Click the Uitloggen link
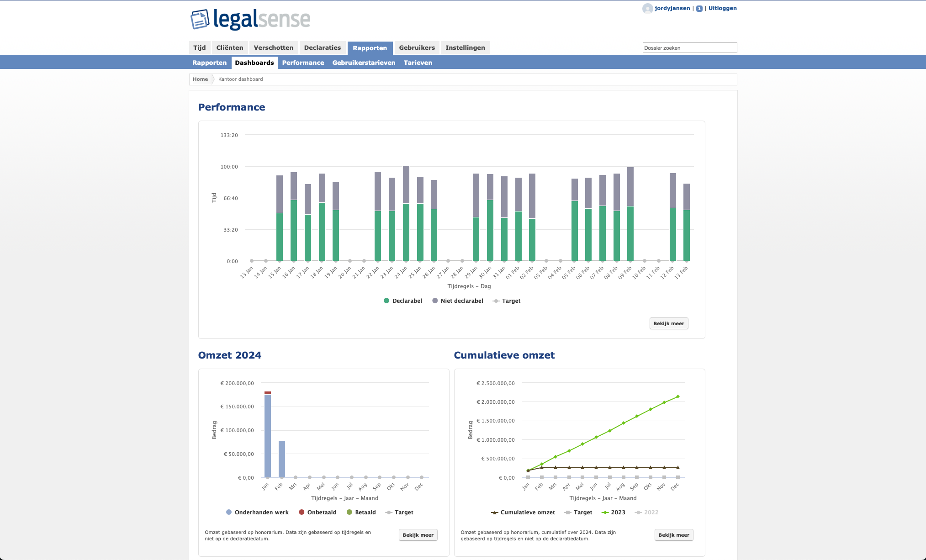Screen dimensions: 926x560 tap(722, 8)
